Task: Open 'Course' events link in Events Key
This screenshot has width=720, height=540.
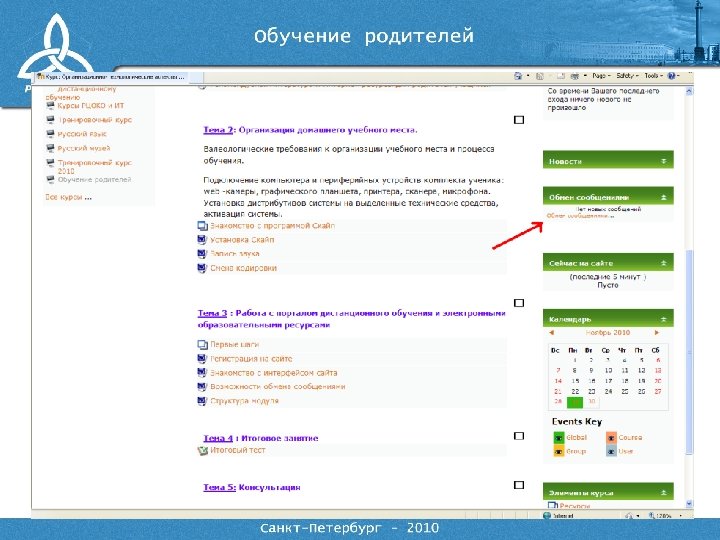Action: click(x=630, y=438)
